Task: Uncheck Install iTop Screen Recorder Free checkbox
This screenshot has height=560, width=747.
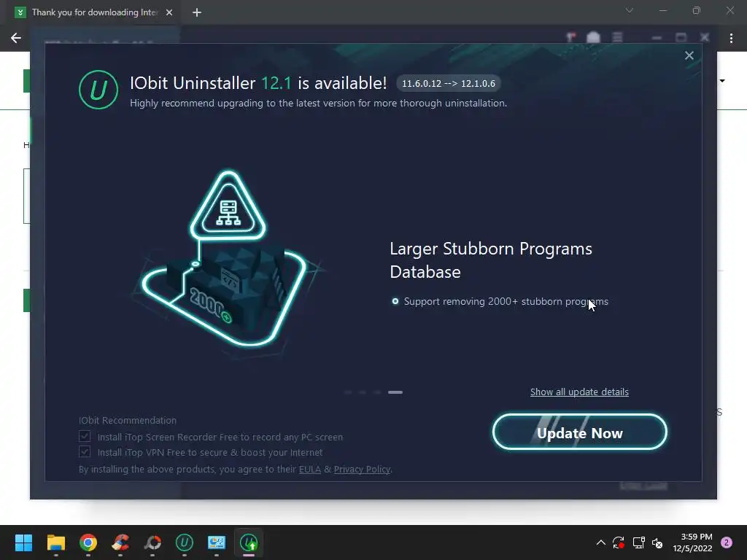Action: (x=85, y=436)
